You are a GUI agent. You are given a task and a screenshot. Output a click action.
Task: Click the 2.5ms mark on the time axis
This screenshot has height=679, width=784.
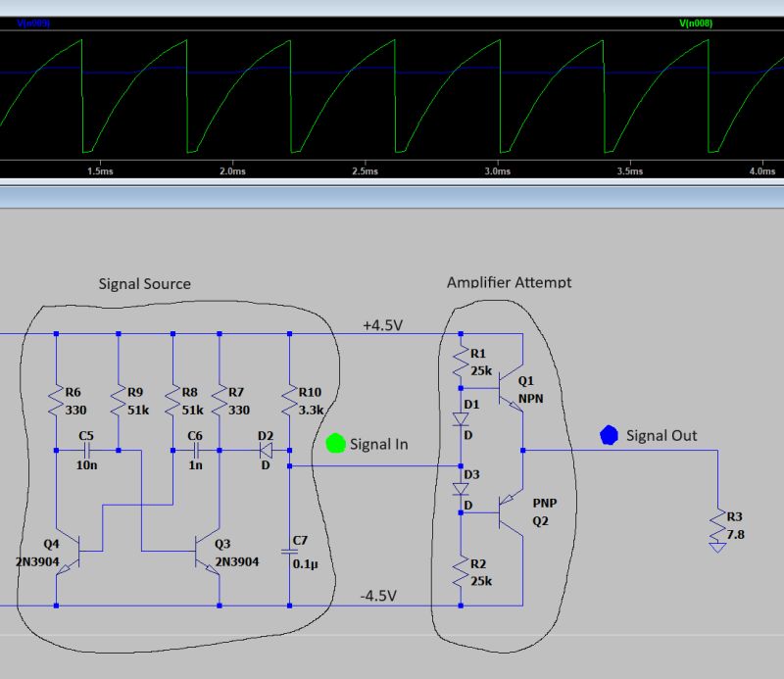(365, 170)
